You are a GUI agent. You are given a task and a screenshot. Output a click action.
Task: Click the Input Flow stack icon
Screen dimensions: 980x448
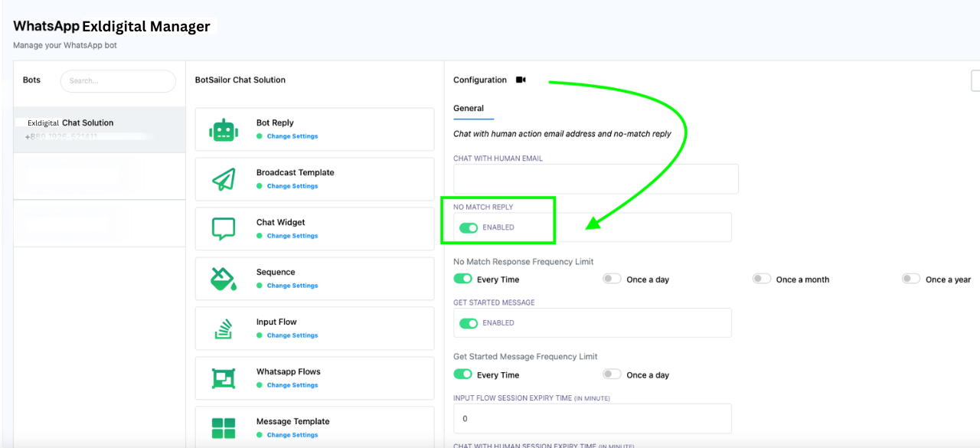click(x=224, y=329)
